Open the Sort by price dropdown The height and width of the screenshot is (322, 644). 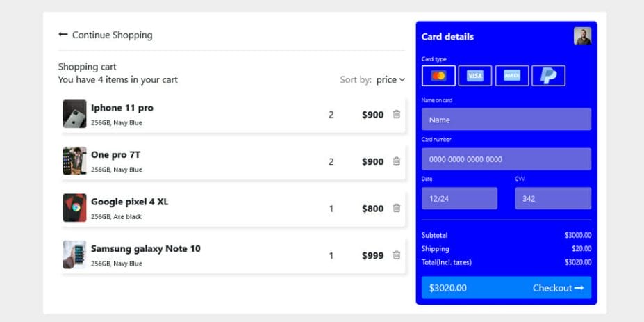coord(390,80)
